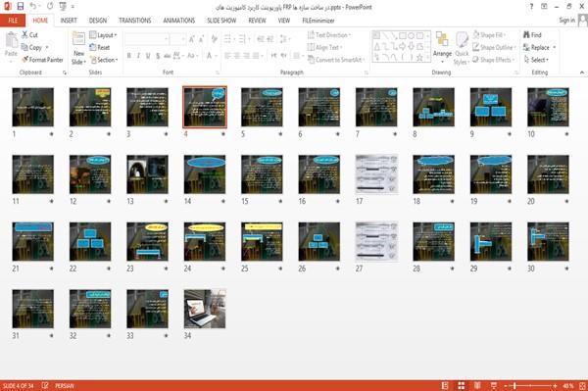
Task: Collapse the ribbon with the caret arrow
Action: click(x=582, y=73)
